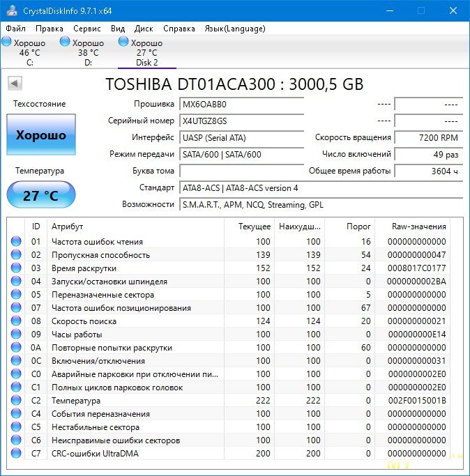Click the blue health orb for drive C:

(6, 43)
